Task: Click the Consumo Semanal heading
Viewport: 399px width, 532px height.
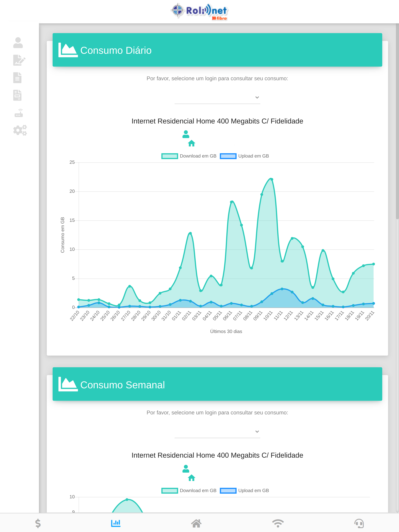Action: [123, 385]
